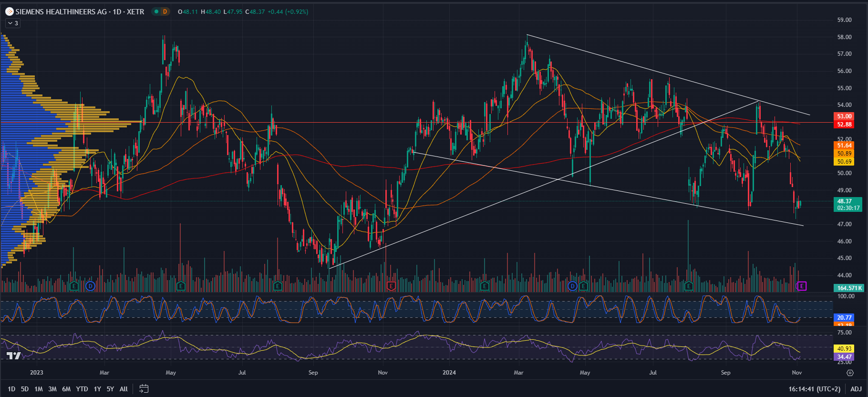Toggle the ADJ adjusted-data button
This screenshot has height=397, width=868.
pyautogui.click(x=856, y=389)
